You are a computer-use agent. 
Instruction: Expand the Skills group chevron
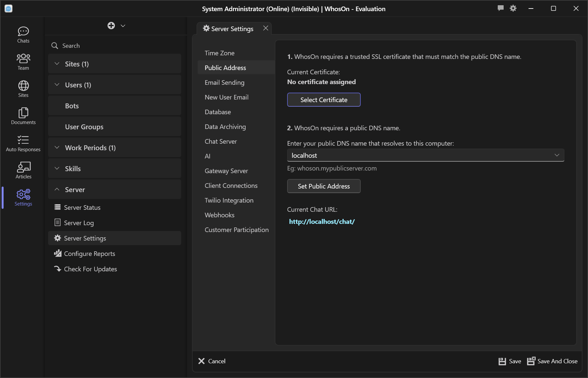(57, 168)
